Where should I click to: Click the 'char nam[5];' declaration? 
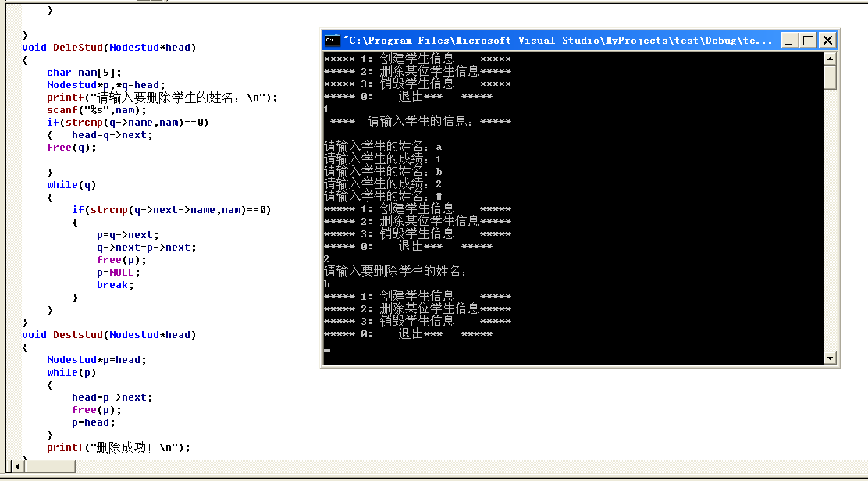click(x=84, y=73)
